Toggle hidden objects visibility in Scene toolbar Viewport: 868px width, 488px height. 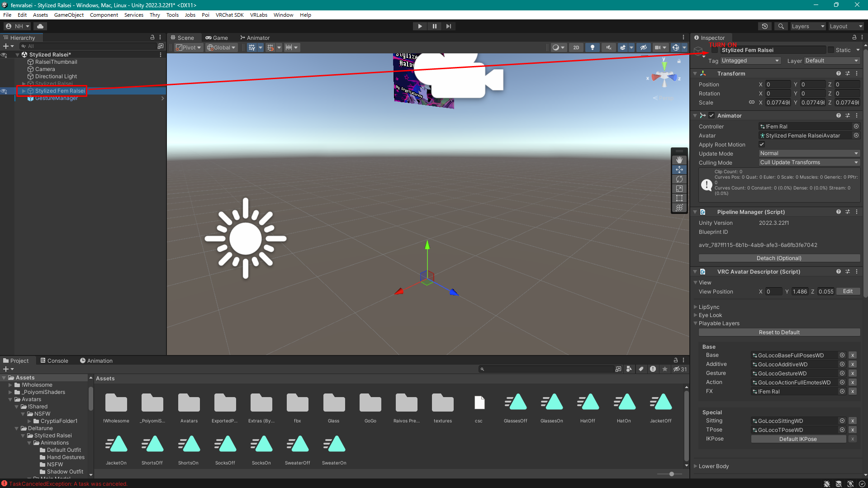(x=643, y=47)
